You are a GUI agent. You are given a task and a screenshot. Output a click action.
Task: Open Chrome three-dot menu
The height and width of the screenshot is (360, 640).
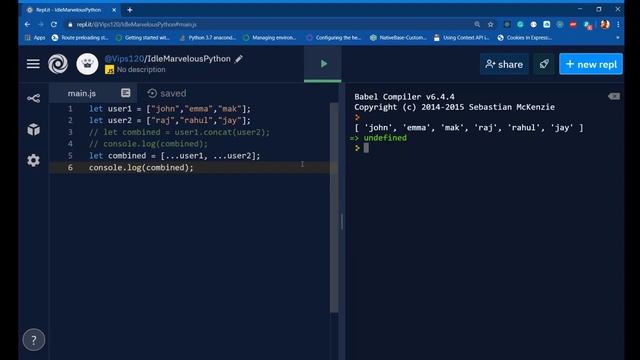click(x=618, y=24)
